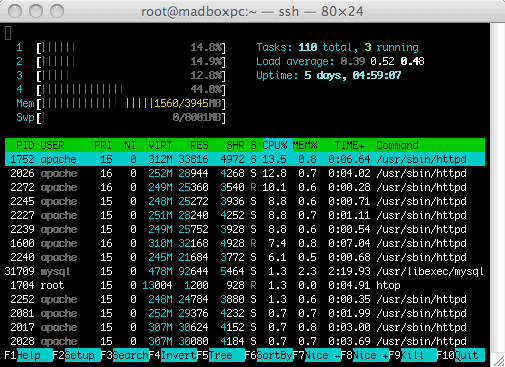Click the Load average values
Viewport: 505px width, 367px height.
pyautogui.click(x=382, y=62)
